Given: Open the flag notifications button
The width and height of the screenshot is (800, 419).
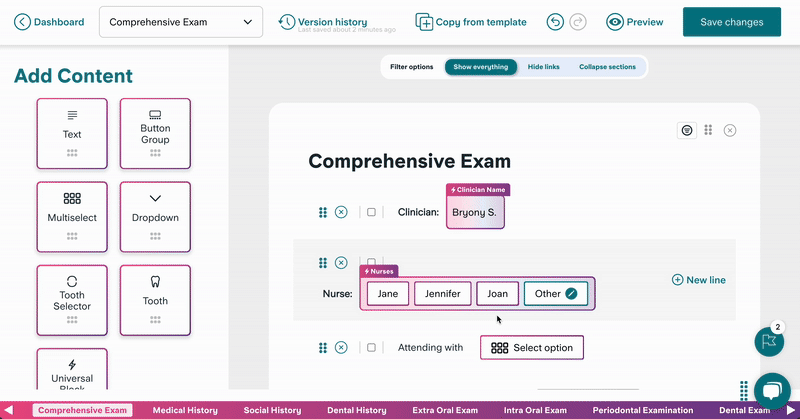Looking at the screenshot, I should click(x=769, y=341).
